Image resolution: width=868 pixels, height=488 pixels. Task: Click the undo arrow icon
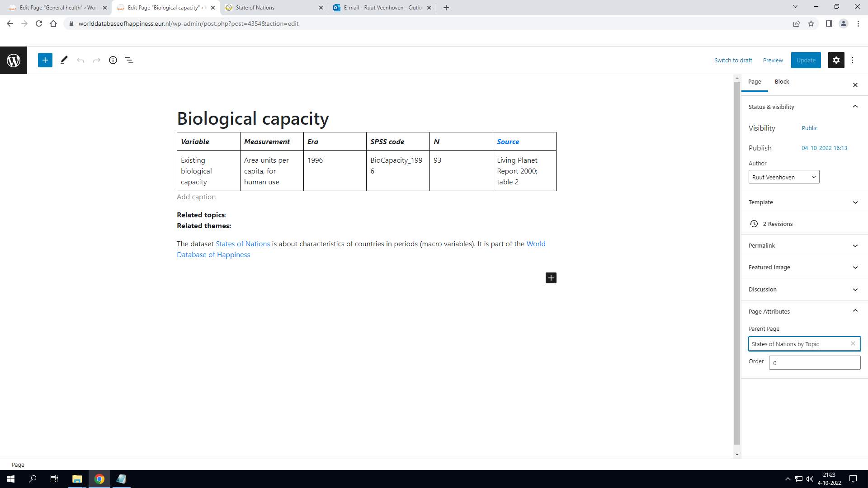click(x=80, y=60)
